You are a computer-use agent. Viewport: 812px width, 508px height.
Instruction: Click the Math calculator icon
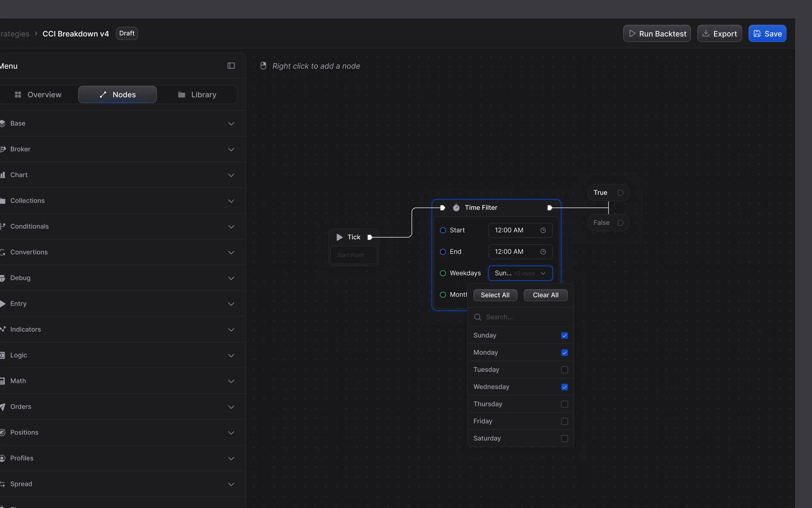point(3,381)
